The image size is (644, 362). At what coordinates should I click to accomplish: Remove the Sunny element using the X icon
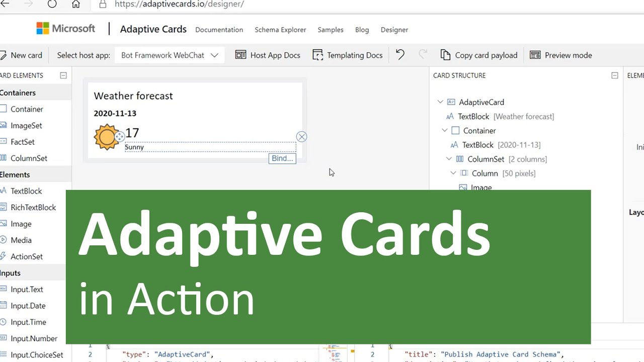tap(302, 136)
